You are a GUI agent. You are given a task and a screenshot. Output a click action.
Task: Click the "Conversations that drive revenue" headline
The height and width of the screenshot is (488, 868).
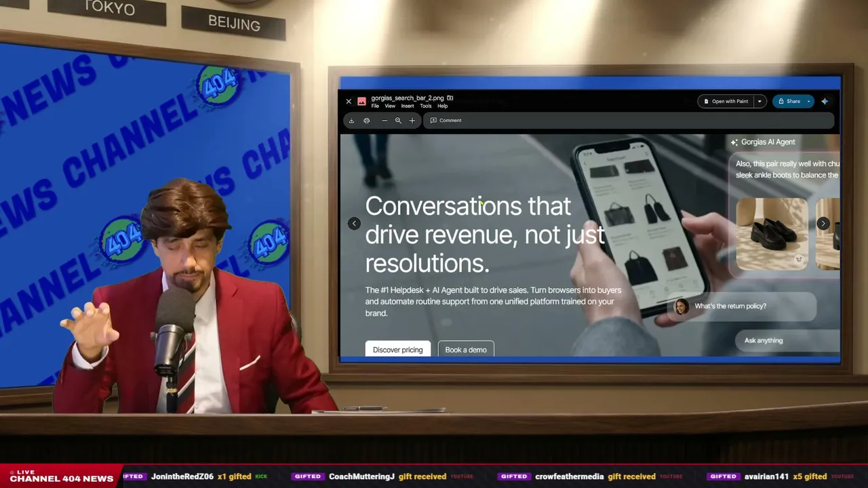485,235
